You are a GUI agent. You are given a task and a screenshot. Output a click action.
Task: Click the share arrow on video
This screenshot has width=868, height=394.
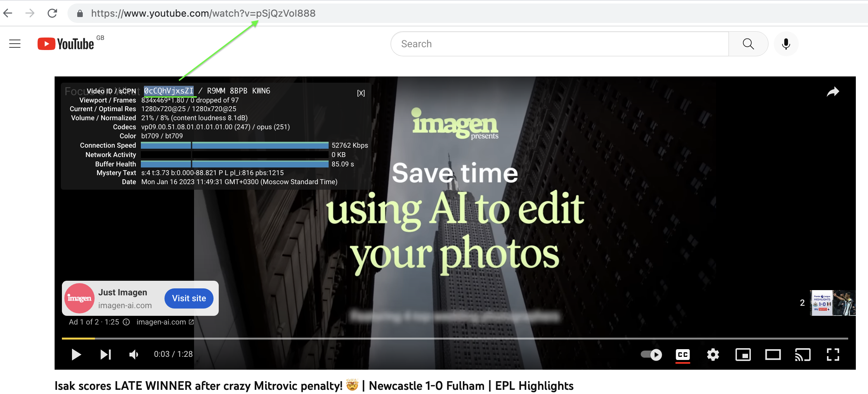point(833,92)
